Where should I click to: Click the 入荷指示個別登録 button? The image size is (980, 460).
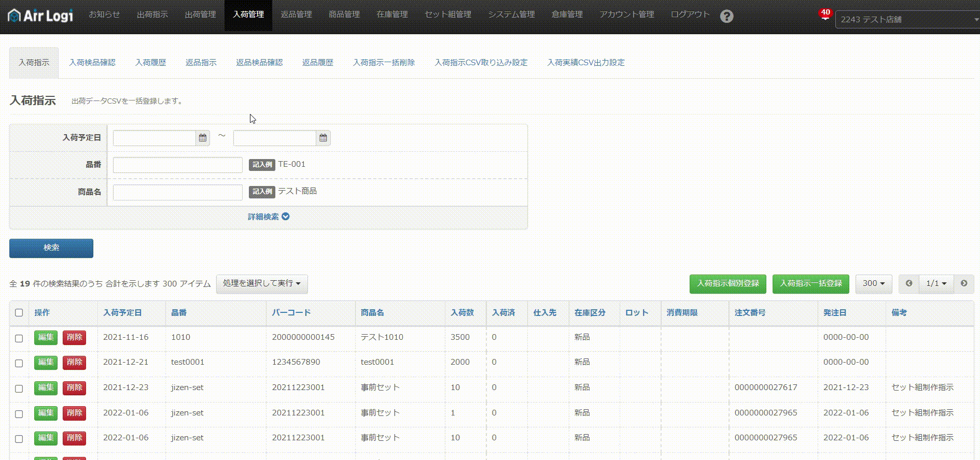tap(727, 283)
